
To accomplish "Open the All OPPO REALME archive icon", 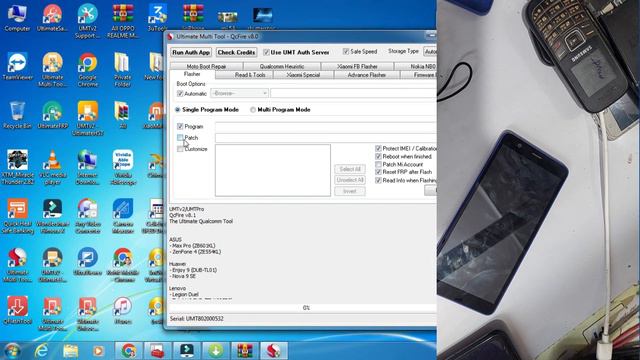I will (122, 21).
